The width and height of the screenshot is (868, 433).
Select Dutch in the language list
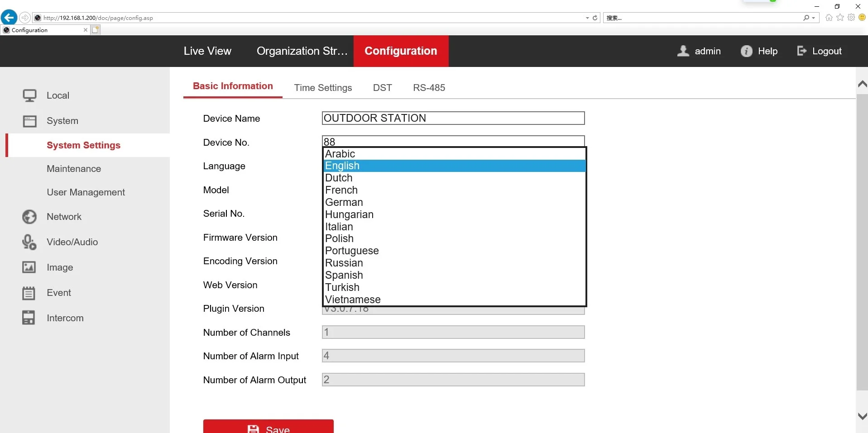[x=455, y=178]
